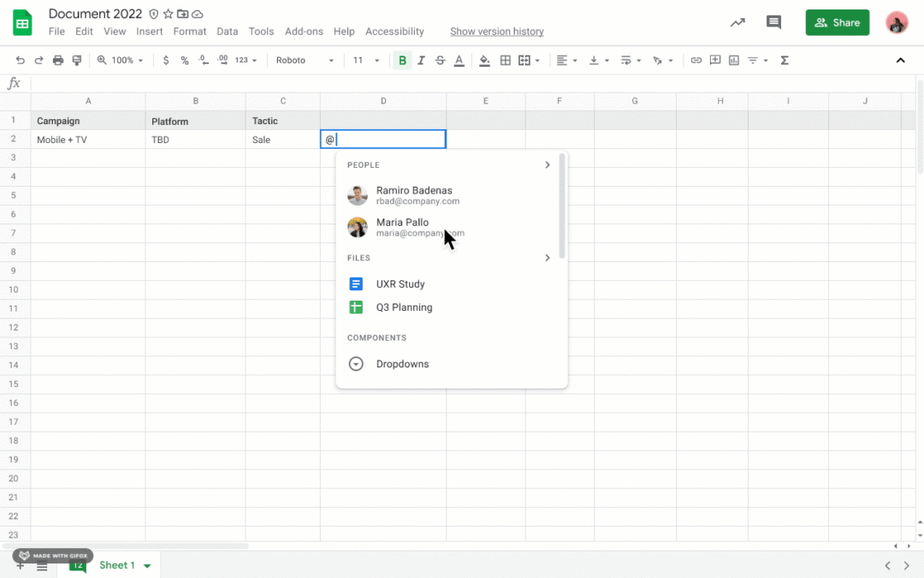The height and width of the screenshot is (578, 924).
Task: Open text rotation dropdown
Action: click(662, 60)
